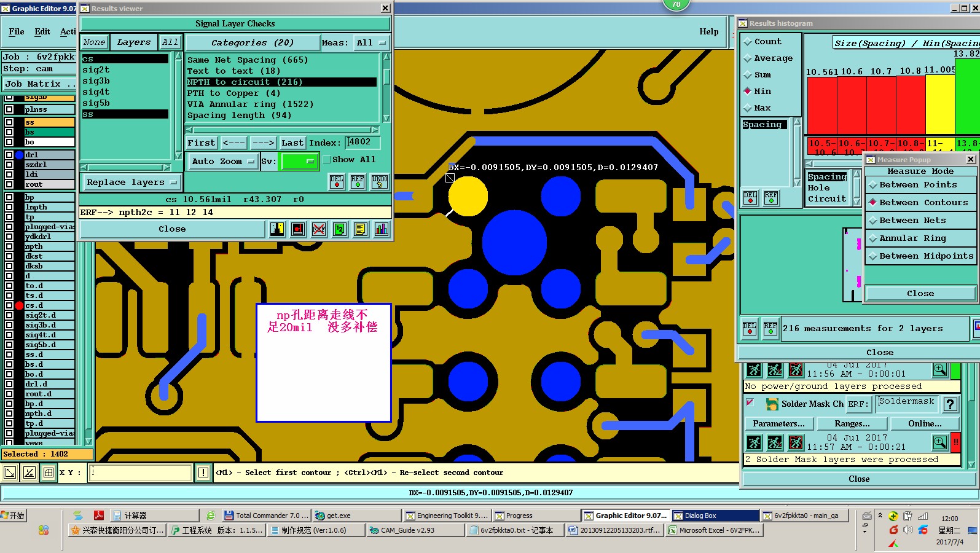Click the REF icon in Results viewer
This screenshot has height=553, width=980.
(x=358, y=181)
